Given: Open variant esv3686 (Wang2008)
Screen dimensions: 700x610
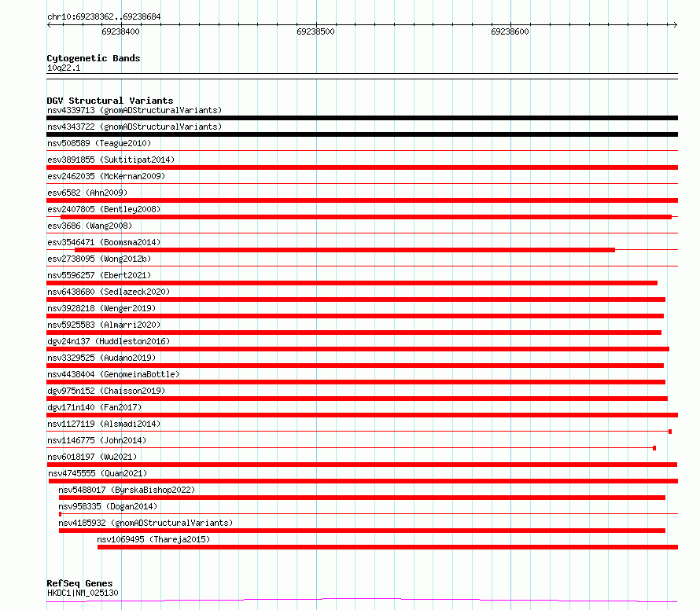Looking at the screenshot, I should pos(90,226).
